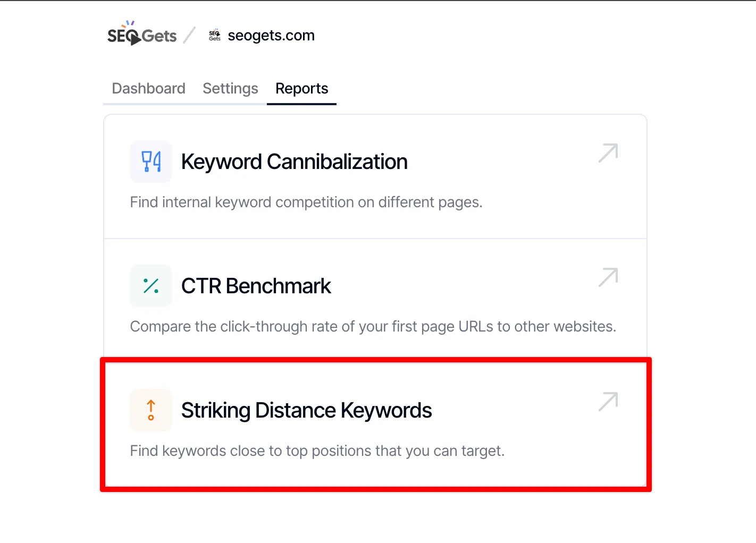Click the Keyword Cannibalization fork icon
The image size is (756, 543).
click(x=151, y=162)
